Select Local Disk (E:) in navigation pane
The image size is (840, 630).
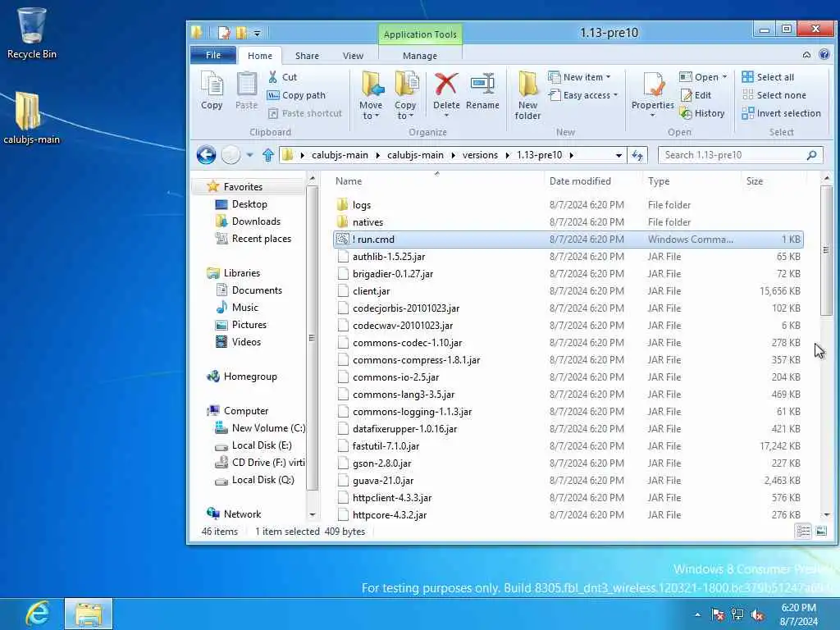tap(262, 445)
